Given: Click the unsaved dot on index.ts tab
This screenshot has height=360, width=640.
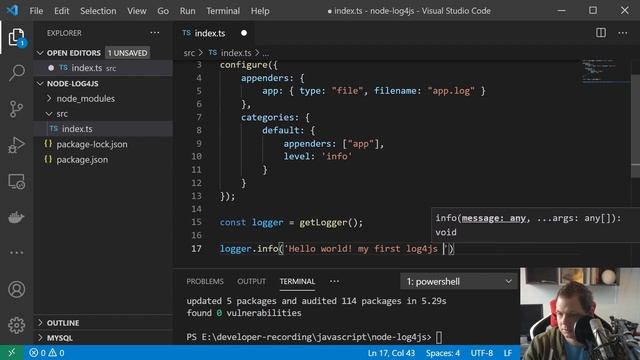Looking at the screenshot, I should point(244,33).
